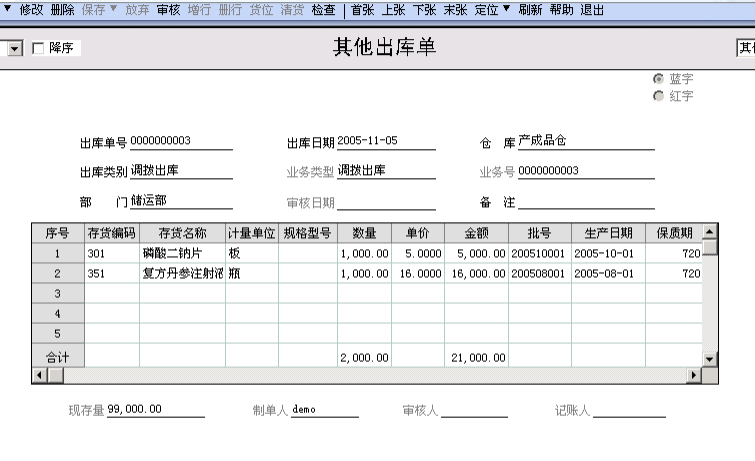The image size is (755, 461).
Task: Click the 部门 field 储运部
Action: pyautogui.click(x=181, y=200)
